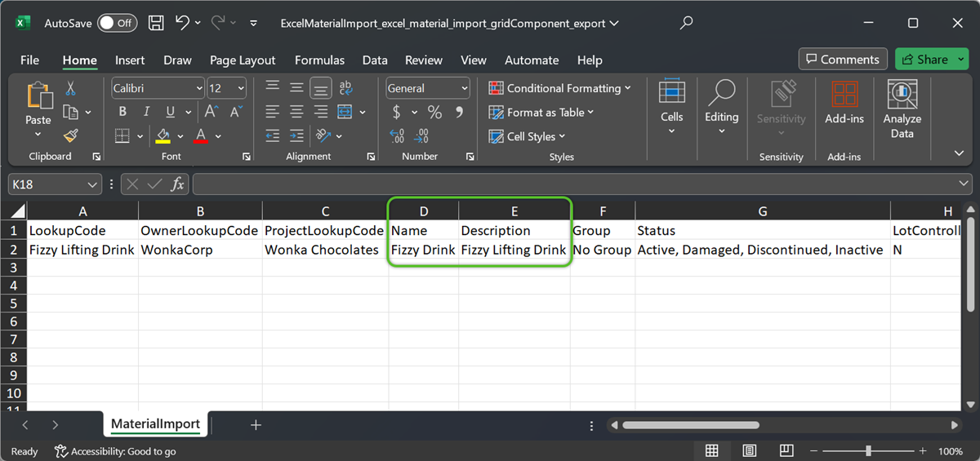
Task: Select cell containing WonkaCorp
Action: pyautogui.click(x=200, y=250)
